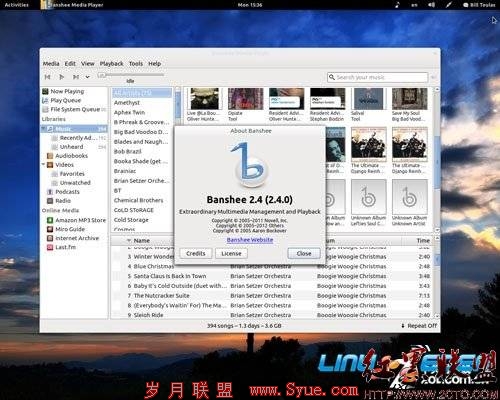Open the dropdown arrow beside Next button
The image size is (500, 400).
(87, 77)
